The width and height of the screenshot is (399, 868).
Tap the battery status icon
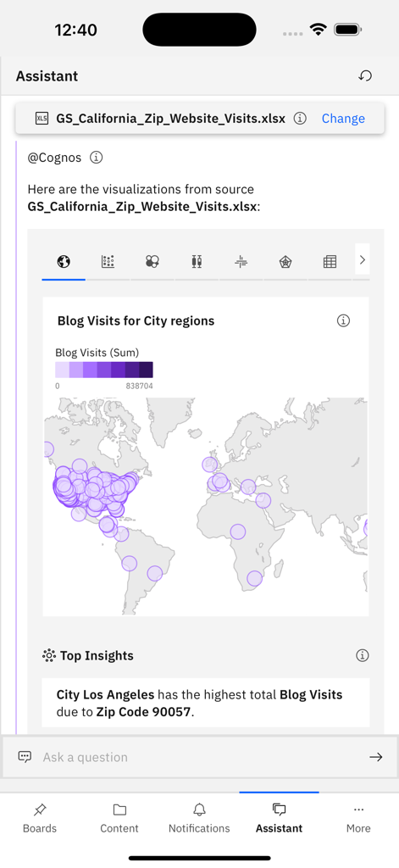(x=348, y=30)
